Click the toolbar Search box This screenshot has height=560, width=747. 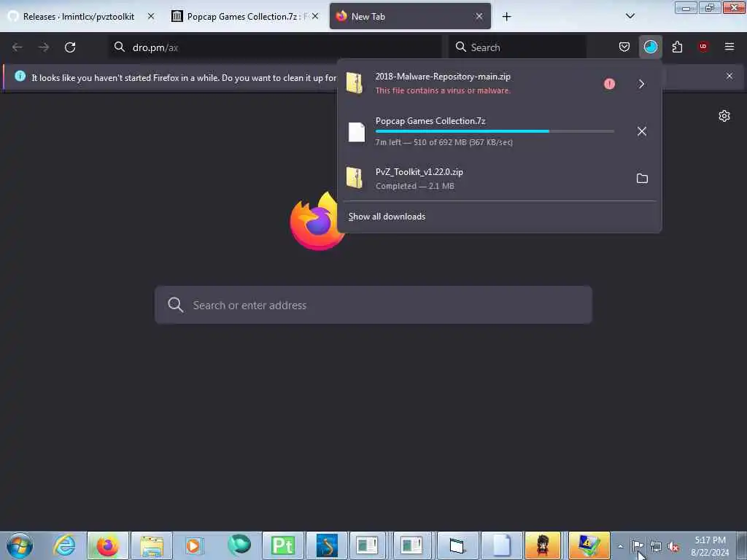517,47
